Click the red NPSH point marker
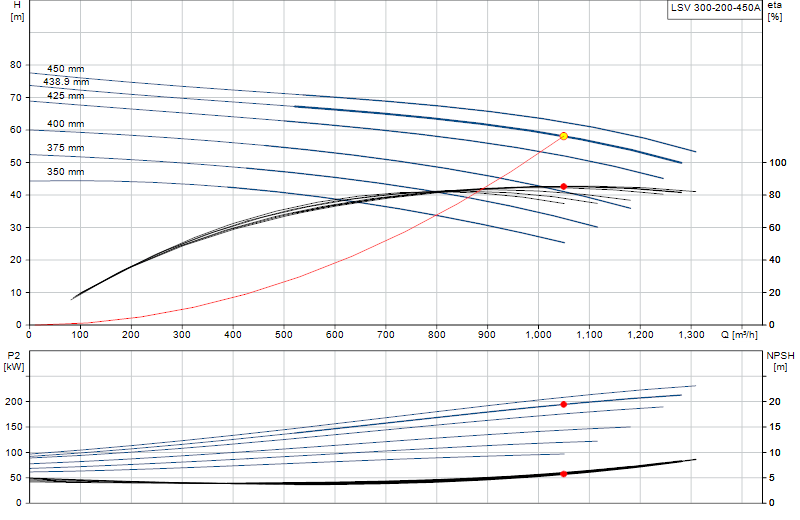The image size is (800, 520). [564, 474]
